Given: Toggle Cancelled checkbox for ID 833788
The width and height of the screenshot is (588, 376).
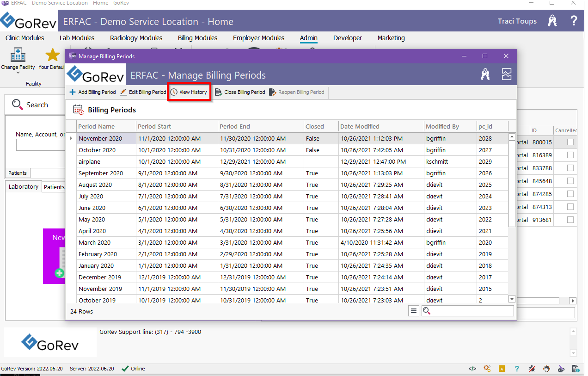Looking at the screenshot, I should tap(570, 168).
